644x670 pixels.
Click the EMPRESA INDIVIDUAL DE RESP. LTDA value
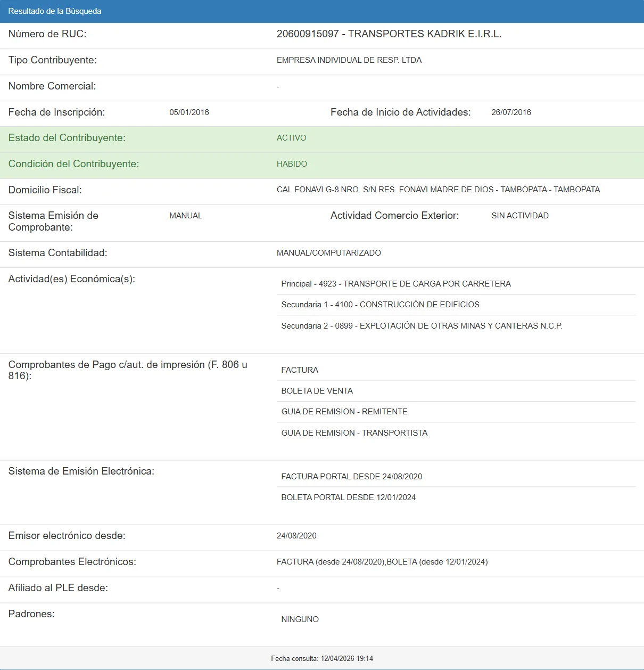[x=349, y=60]
